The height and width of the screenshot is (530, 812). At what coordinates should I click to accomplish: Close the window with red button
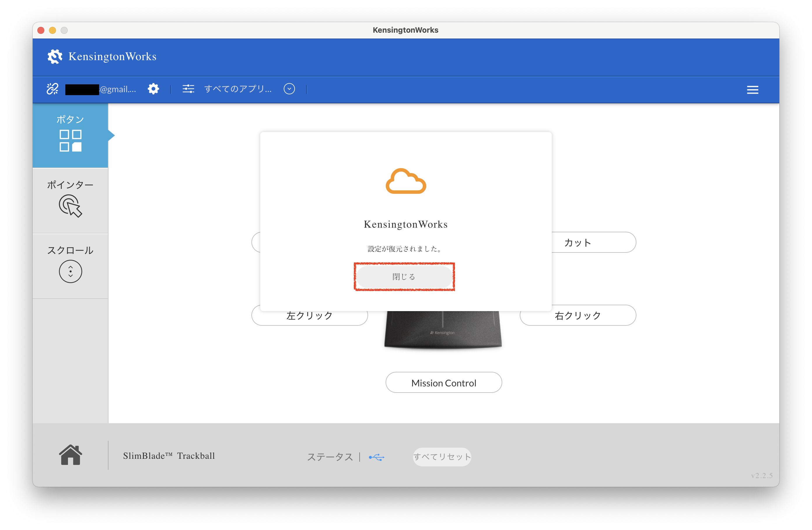coord(41,30)
